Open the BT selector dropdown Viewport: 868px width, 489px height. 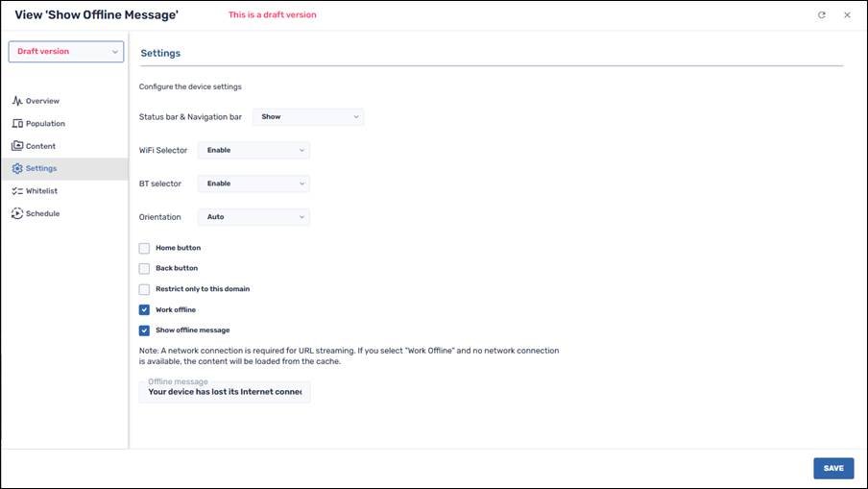(x=253, y=183)
